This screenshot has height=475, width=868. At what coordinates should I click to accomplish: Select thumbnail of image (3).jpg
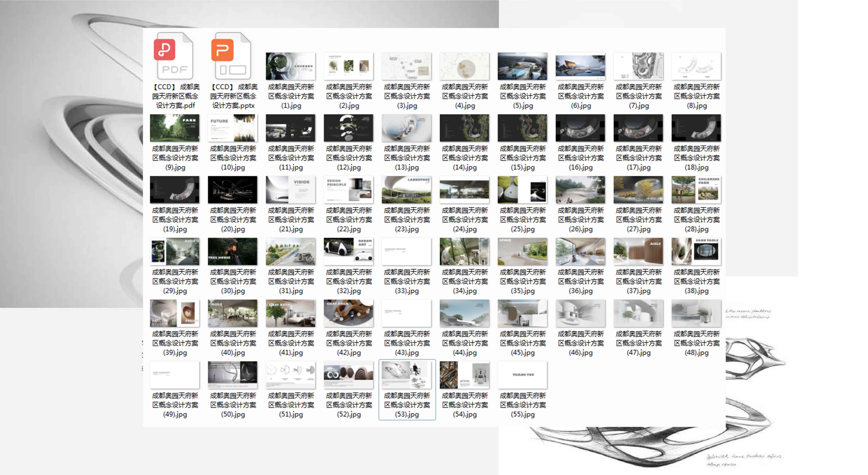point(406,66)
